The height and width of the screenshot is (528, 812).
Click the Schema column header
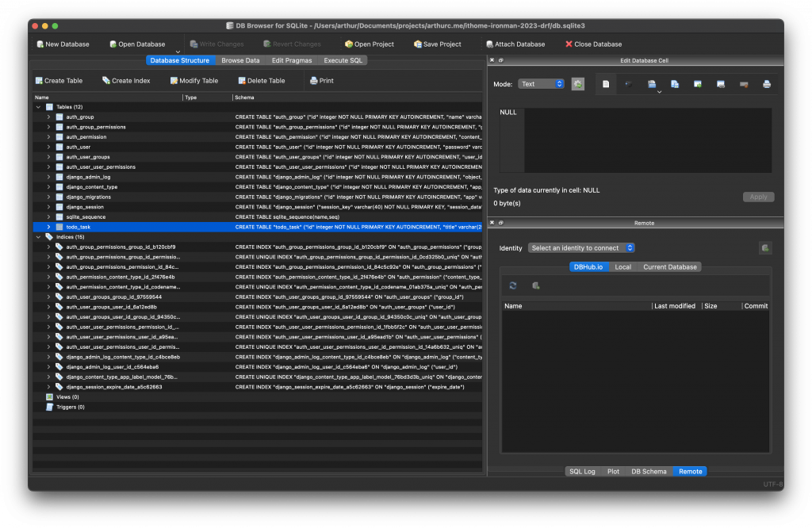point(244,98)
